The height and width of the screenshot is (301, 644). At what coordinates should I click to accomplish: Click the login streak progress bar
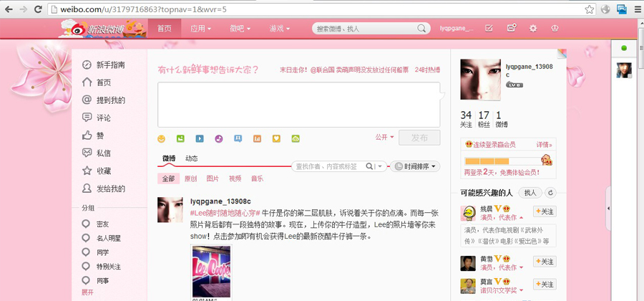(501, 161)
